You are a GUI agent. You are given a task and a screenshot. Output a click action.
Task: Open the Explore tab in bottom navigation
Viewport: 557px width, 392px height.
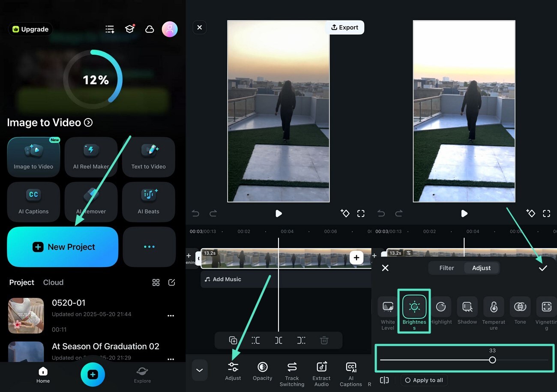[x=142, y=374]
